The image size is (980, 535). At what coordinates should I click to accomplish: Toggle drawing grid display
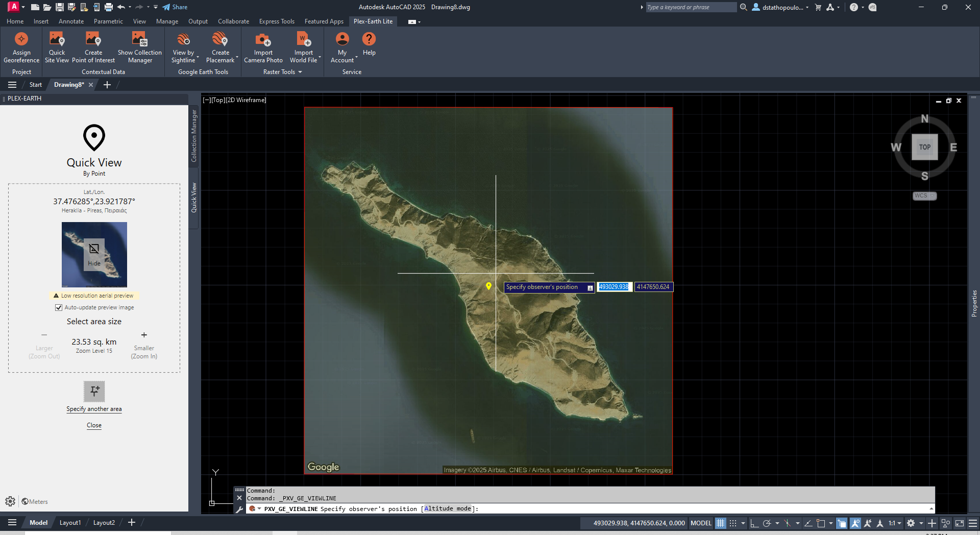(720, 523)
